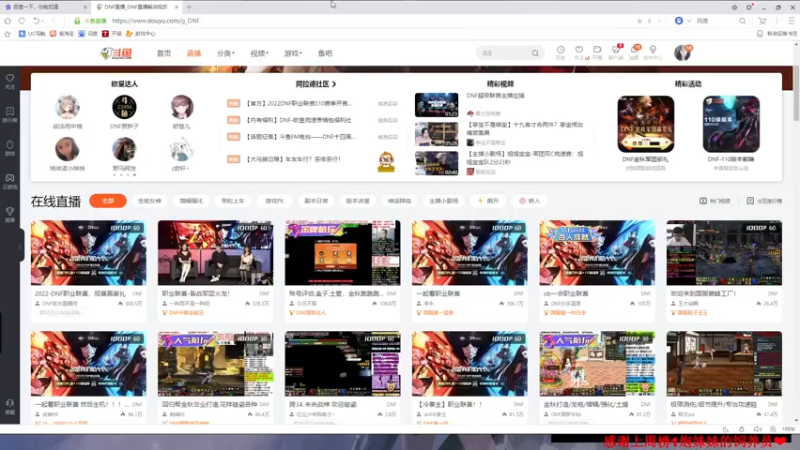Click the browser search magnifier icon
The image size is (800, 450).
(x=742, y=21)
